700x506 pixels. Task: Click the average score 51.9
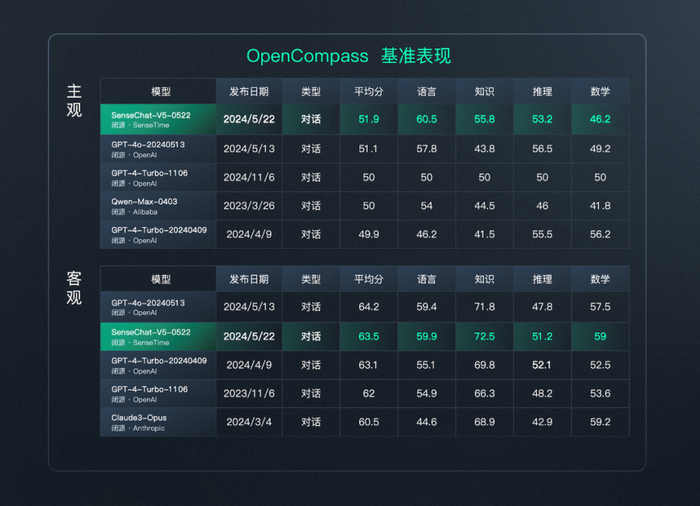(369, 119)
